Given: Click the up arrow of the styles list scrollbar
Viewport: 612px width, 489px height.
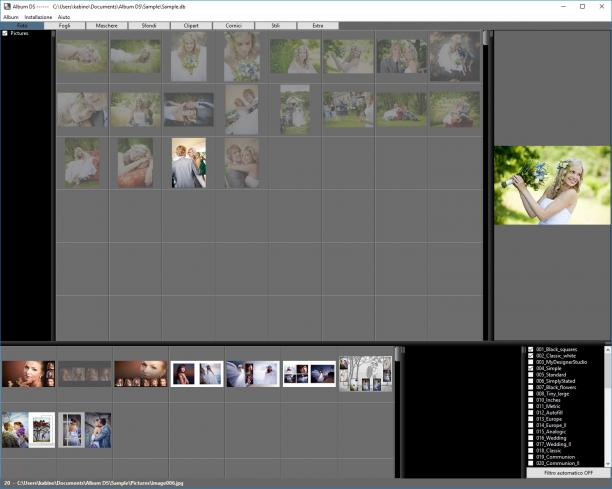Looking at the screenshot, I should point(608,350).
